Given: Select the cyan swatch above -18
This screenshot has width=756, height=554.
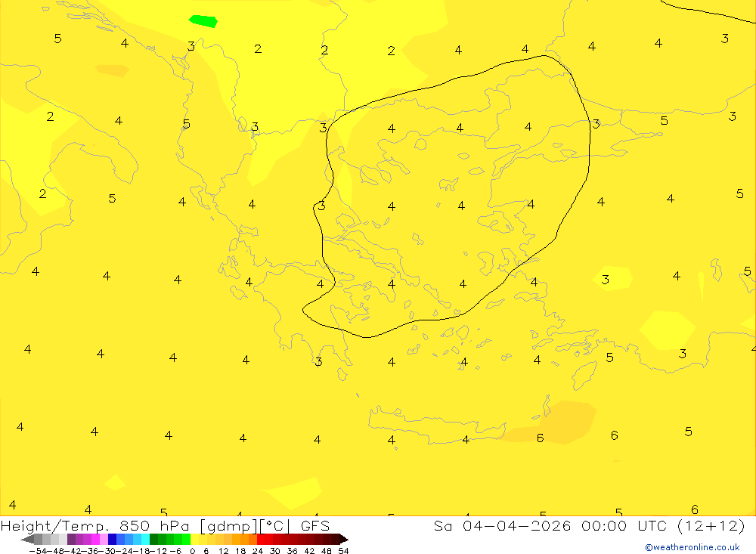Looking at the screenshot, I should point(145,539).
